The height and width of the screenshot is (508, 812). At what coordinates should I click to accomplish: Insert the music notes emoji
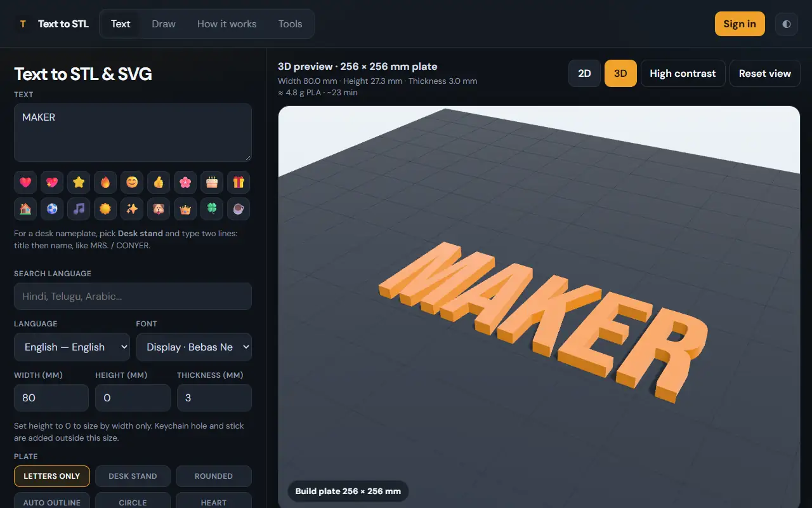pos(79,209)
